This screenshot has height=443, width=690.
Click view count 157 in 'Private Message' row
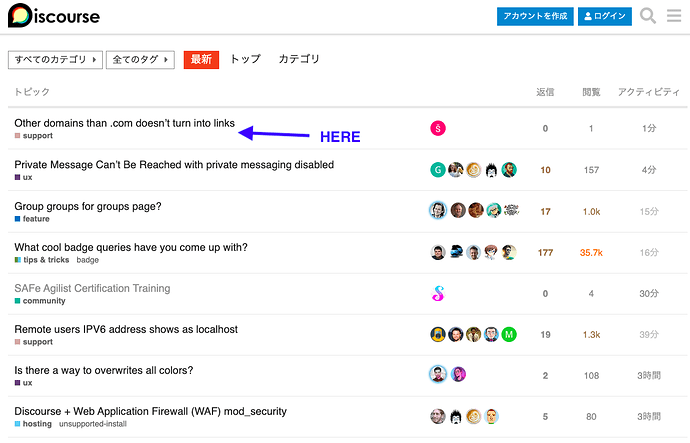click(591, 170)
